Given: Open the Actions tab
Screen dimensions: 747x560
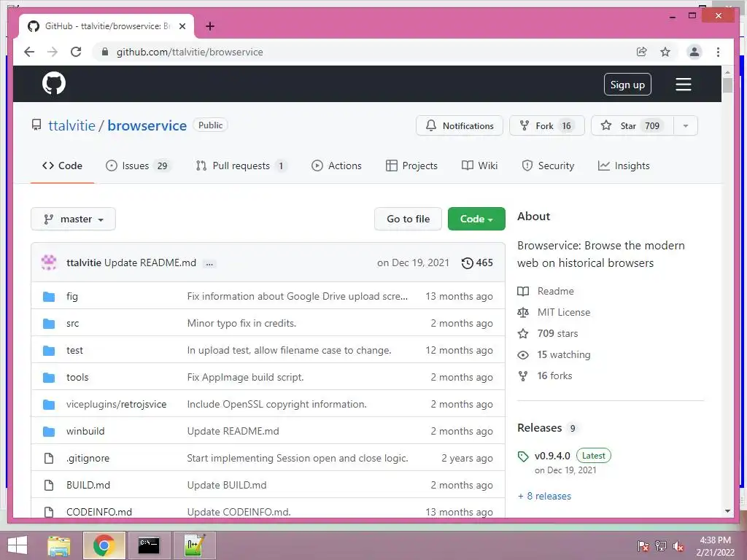Looking at the screenshot, I should tap(336, 166).
